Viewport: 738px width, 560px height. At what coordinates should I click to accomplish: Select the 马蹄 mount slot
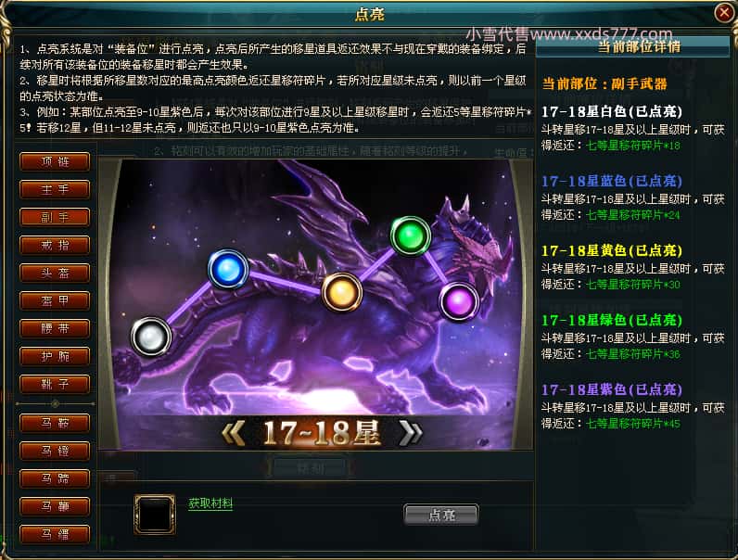[55, 478]
